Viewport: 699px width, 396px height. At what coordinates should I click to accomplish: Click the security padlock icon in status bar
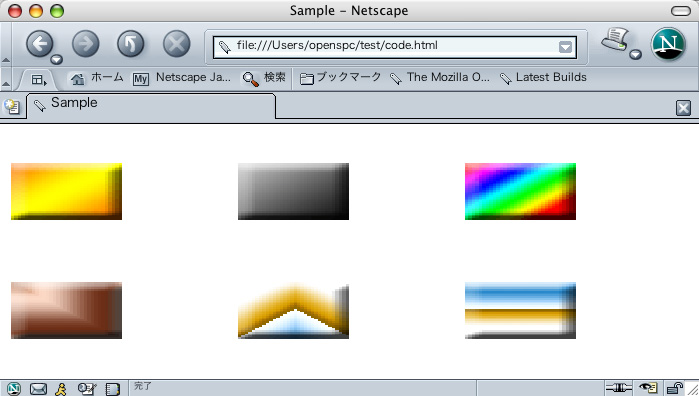(675, 388)
